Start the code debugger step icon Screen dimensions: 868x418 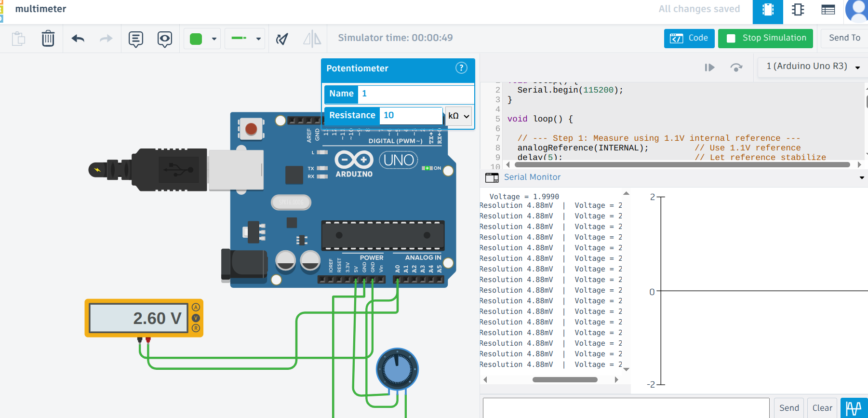709,67
